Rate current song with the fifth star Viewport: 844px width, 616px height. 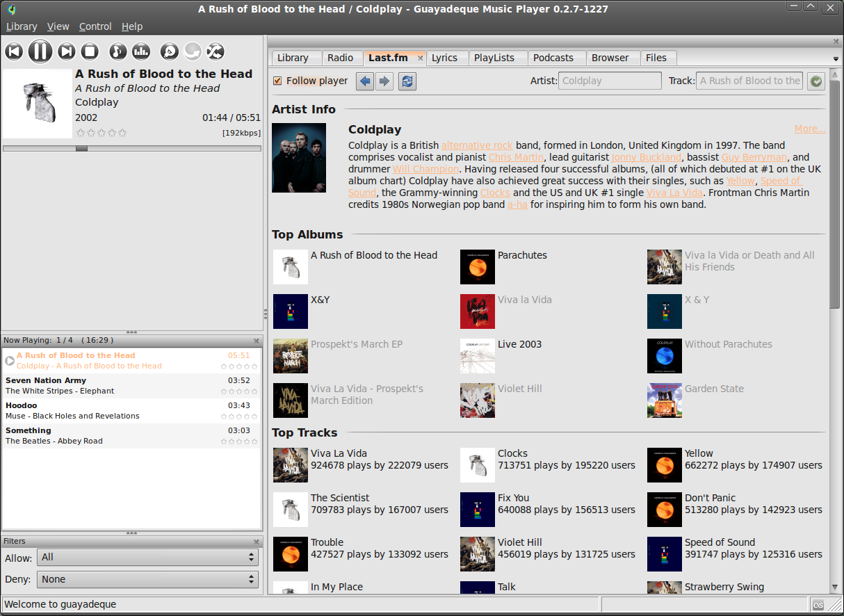[x=123, y=133]
